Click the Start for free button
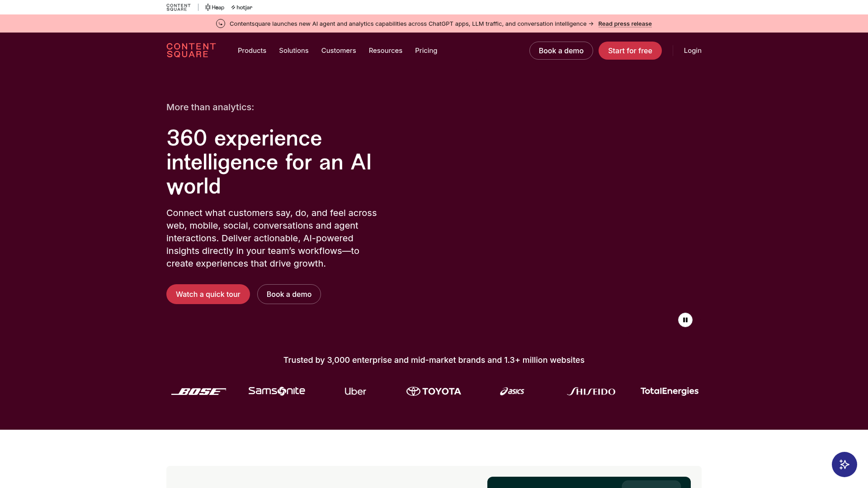 (x=630, y=51)
